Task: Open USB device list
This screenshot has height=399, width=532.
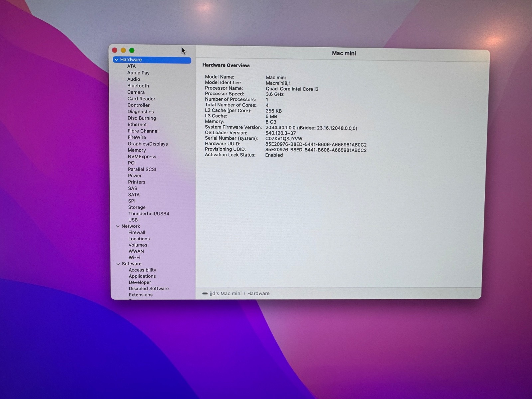Action: pyautogui.click(x=133, y=220)
